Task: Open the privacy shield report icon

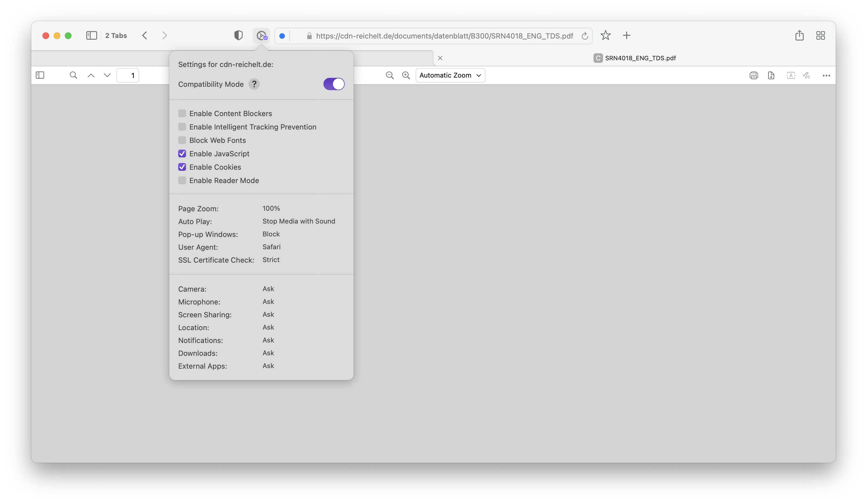Action: click(239, 35)
